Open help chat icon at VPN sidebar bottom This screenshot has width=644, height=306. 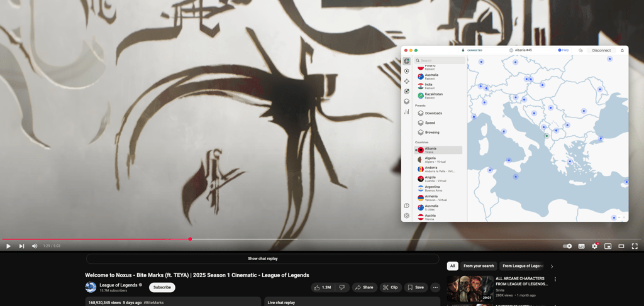(406, 205)
